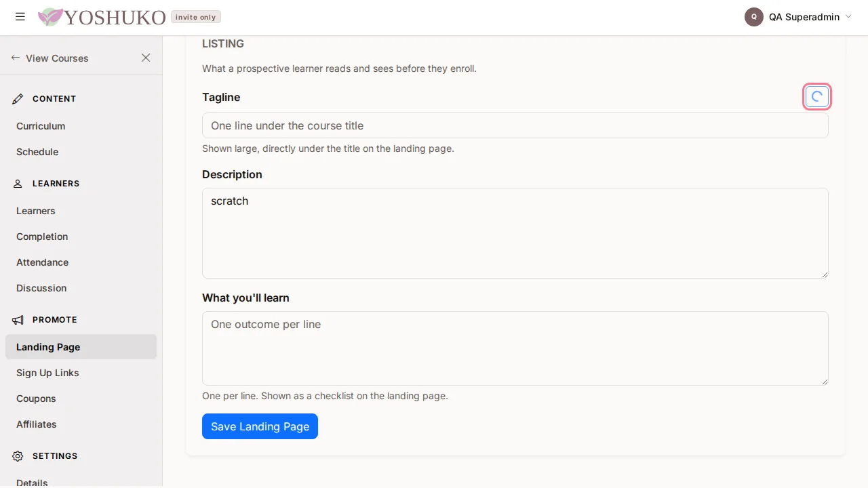Focus the Tagline input field
Screen dimensions: 868x488
coord(515,125)
